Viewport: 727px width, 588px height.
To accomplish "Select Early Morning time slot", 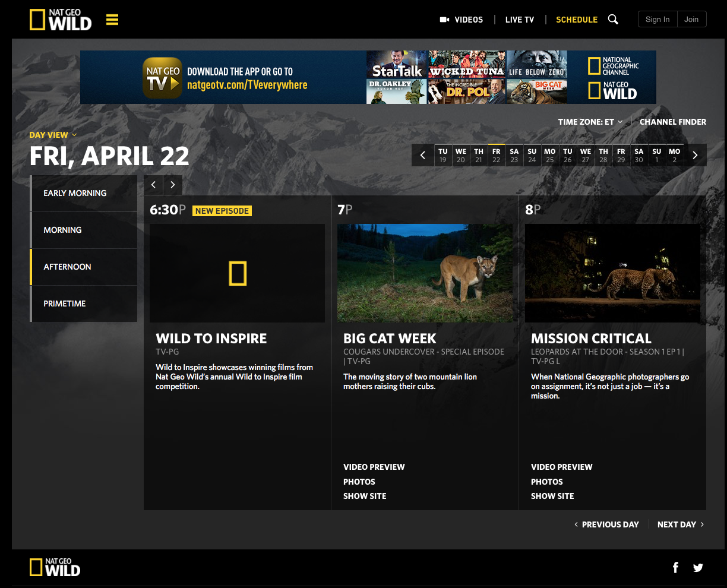I will pyautogui.click(x=84, y=193).
